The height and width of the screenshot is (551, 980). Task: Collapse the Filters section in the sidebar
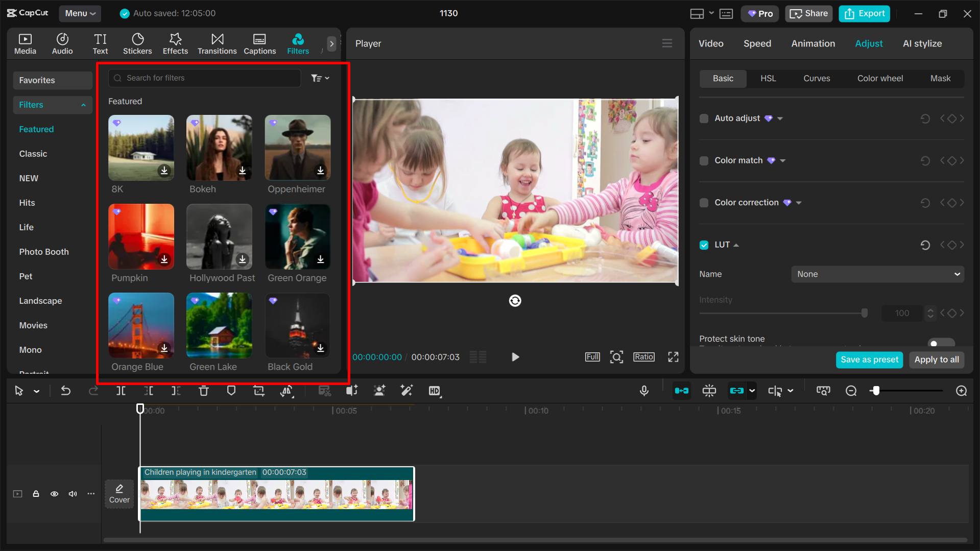(x=83, y=105)
